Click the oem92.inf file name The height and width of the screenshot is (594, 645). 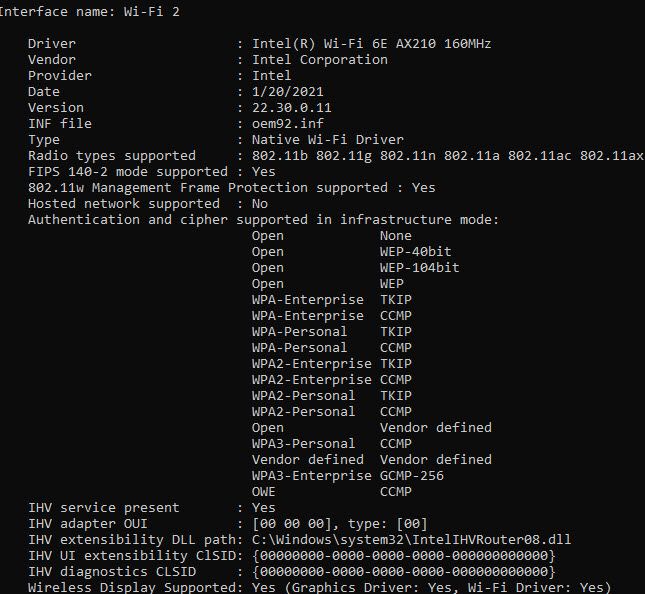coord(287,123)
